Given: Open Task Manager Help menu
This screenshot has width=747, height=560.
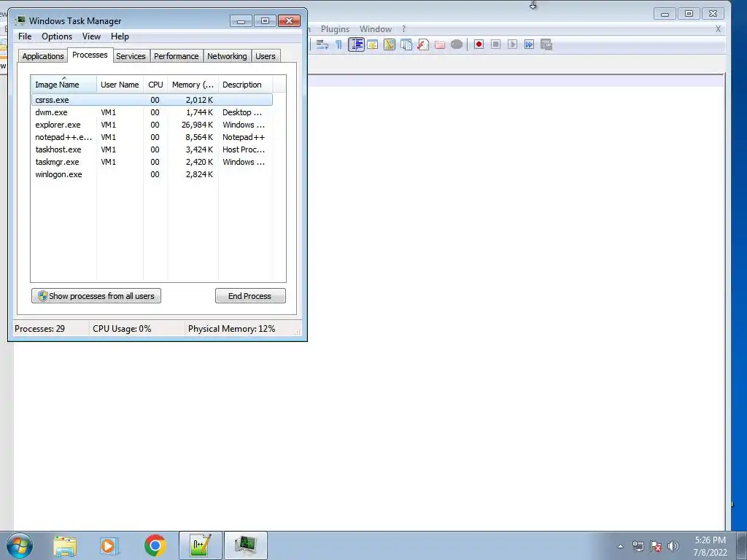Looking at the screenshot, I should click(120, 36).
